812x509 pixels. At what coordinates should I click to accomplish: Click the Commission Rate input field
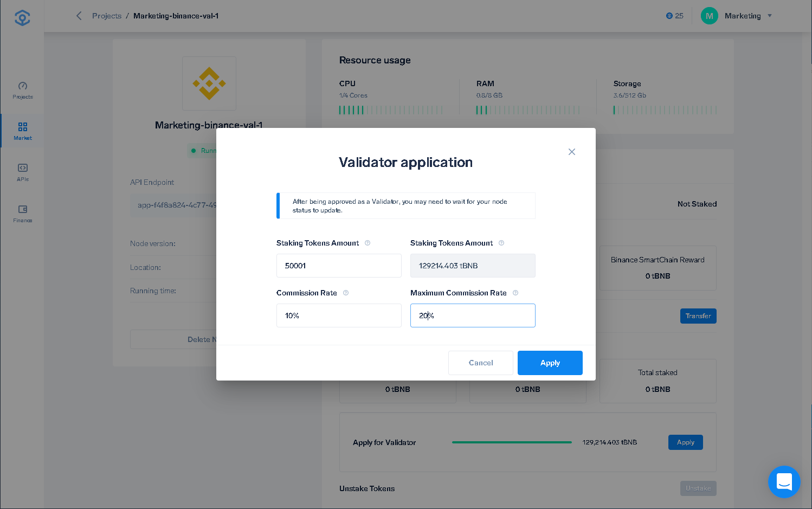coord(339,315)
